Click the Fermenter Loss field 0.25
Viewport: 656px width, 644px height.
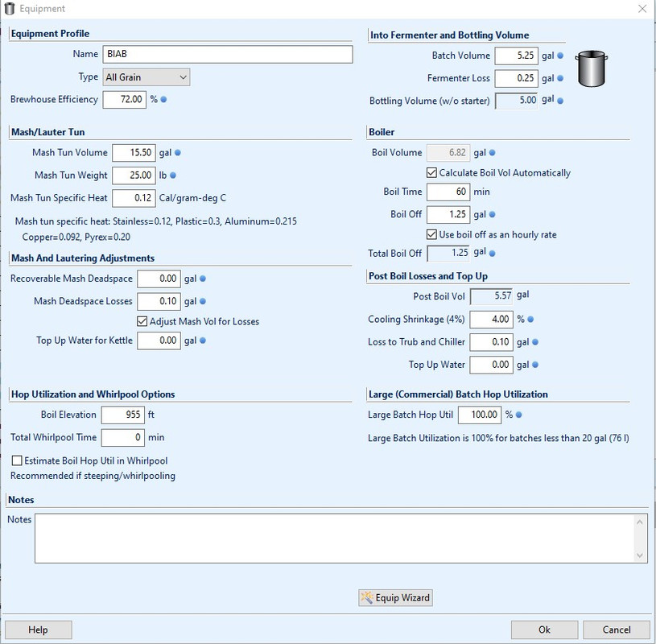(x=516, y=78)
